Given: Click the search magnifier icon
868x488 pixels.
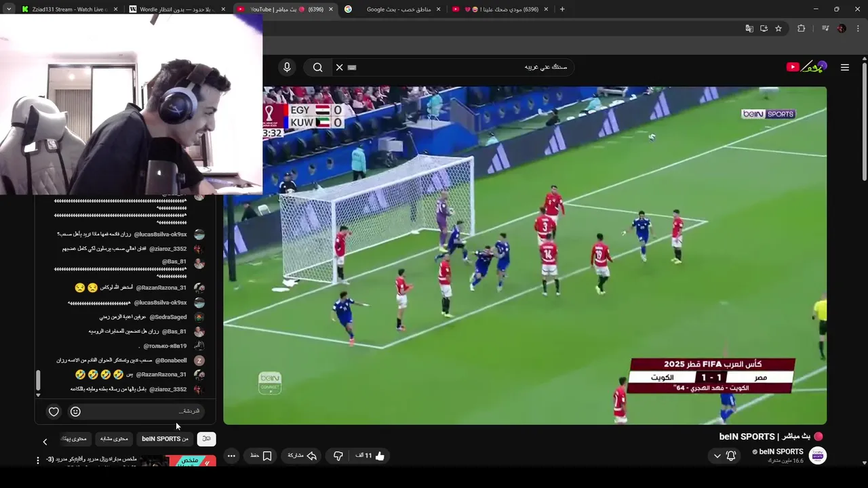Looking at the screenshot, I should tap(317, 67).
